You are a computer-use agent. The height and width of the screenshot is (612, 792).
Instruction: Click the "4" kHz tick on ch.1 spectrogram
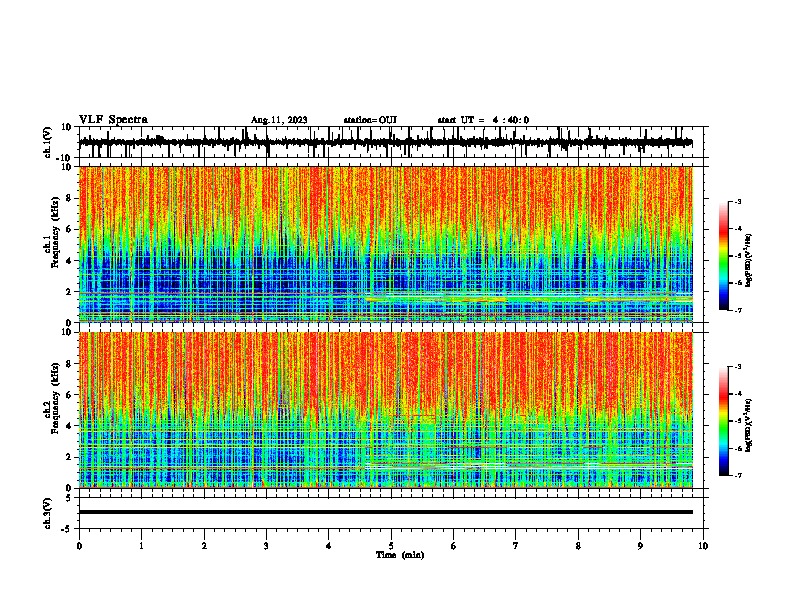point(70,261)
